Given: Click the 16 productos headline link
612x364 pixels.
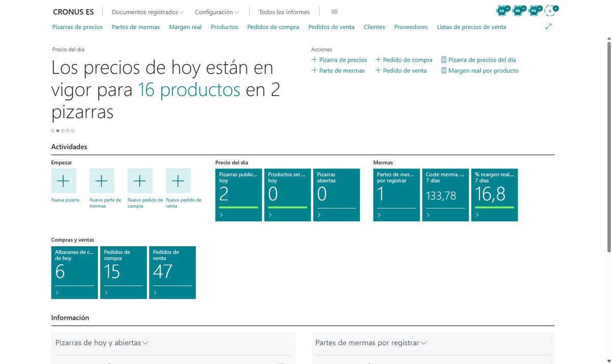Looking at the screenshot, I should pyautogui.click(x=189, y=90).
